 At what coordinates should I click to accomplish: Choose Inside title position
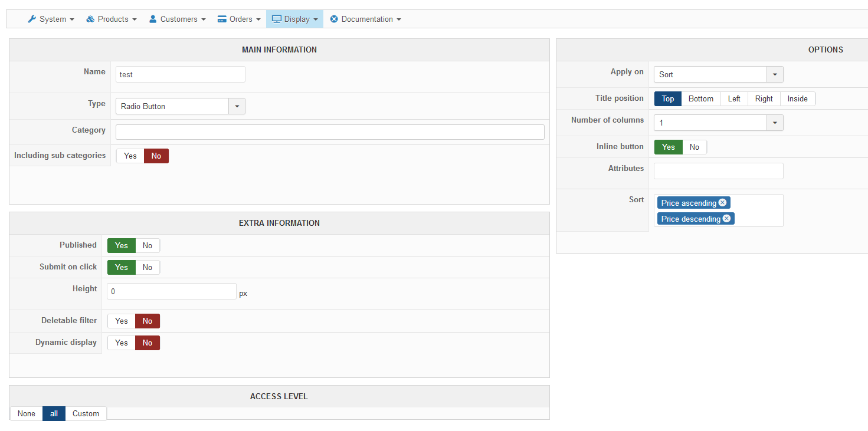point(798,98)
